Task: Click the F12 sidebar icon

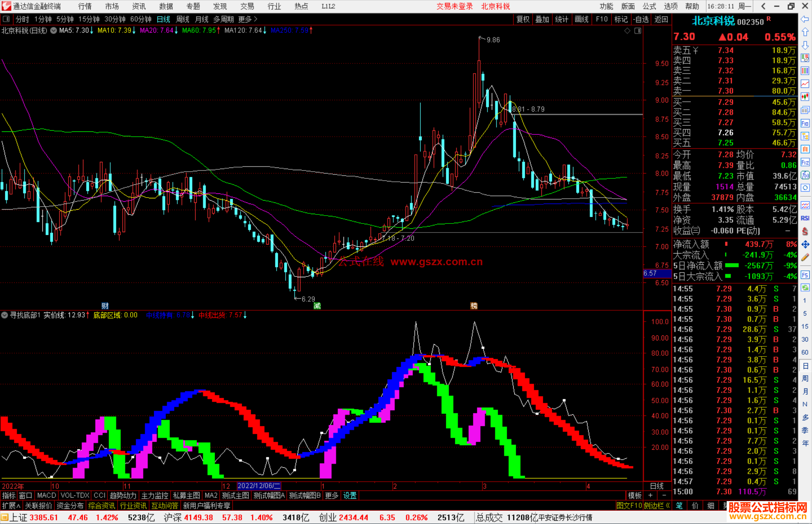Action: click(x=805, y=162)
